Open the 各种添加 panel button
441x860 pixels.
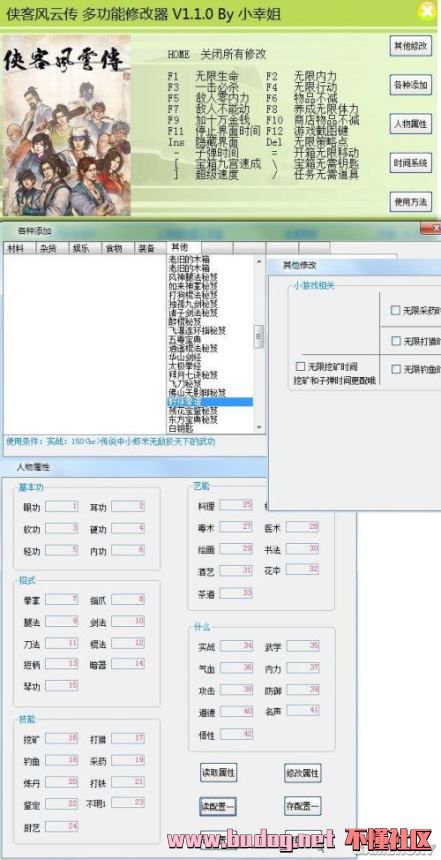(410, 86)
